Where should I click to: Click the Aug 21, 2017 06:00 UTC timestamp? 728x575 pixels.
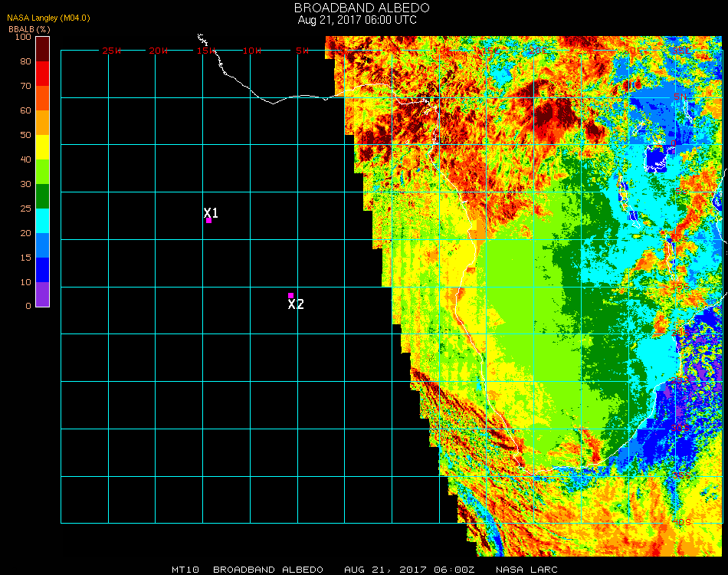pyautogui.click(x=357, y=20)
